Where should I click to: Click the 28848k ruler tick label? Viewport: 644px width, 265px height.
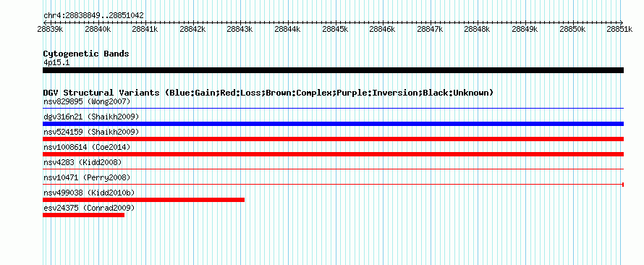[478, 29]
